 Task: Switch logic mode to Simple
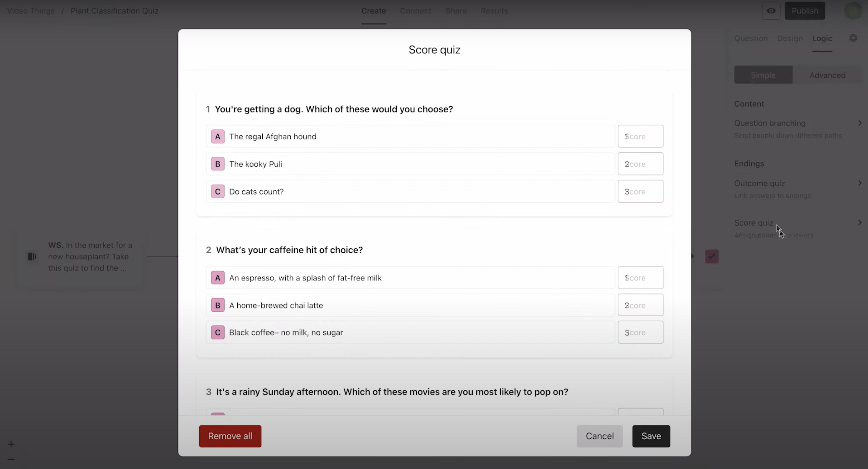pos(763,75)
